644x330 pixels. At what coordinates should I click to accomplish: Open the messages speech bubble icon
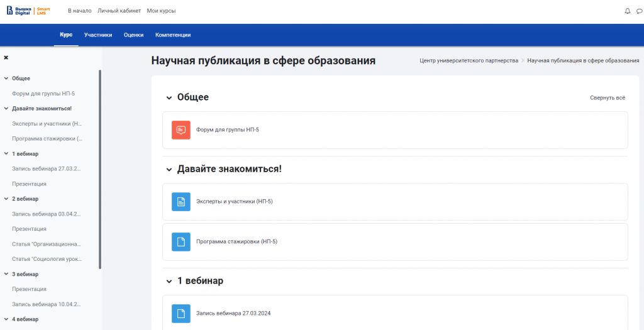[x=639, y=11]
